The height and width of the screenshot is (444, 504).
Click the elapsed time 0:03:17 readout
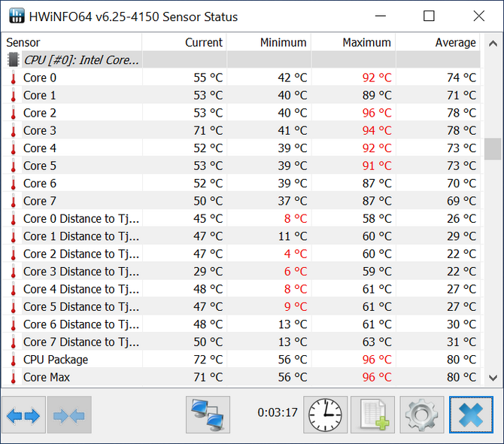[278, 412]
